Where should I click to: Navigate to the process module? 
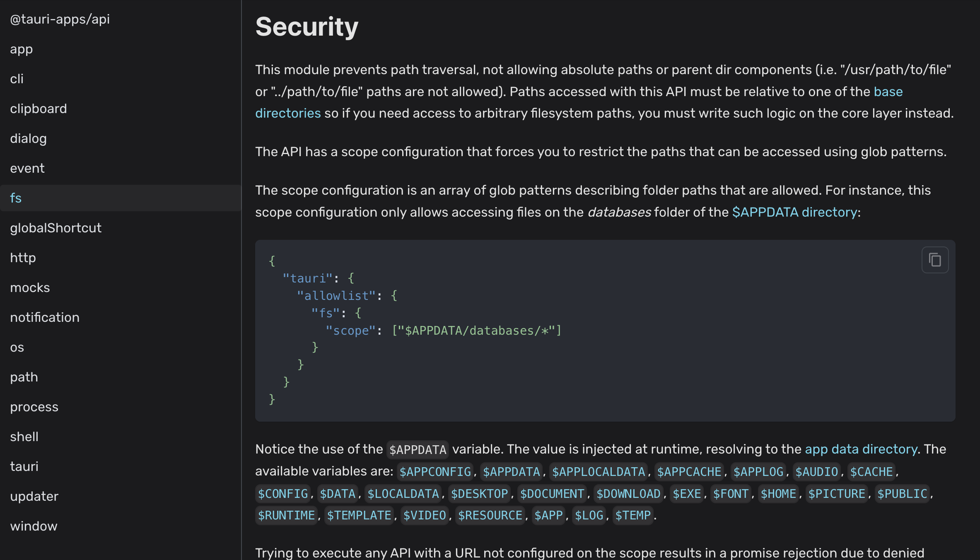pyautogui.click(x=34, y=406)
